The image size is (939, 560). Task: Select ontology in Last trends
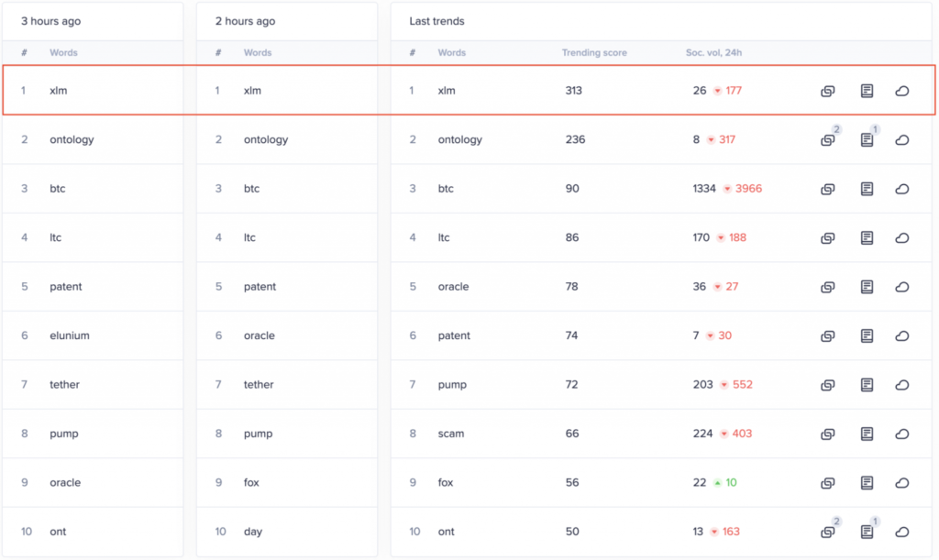point(460,139)
